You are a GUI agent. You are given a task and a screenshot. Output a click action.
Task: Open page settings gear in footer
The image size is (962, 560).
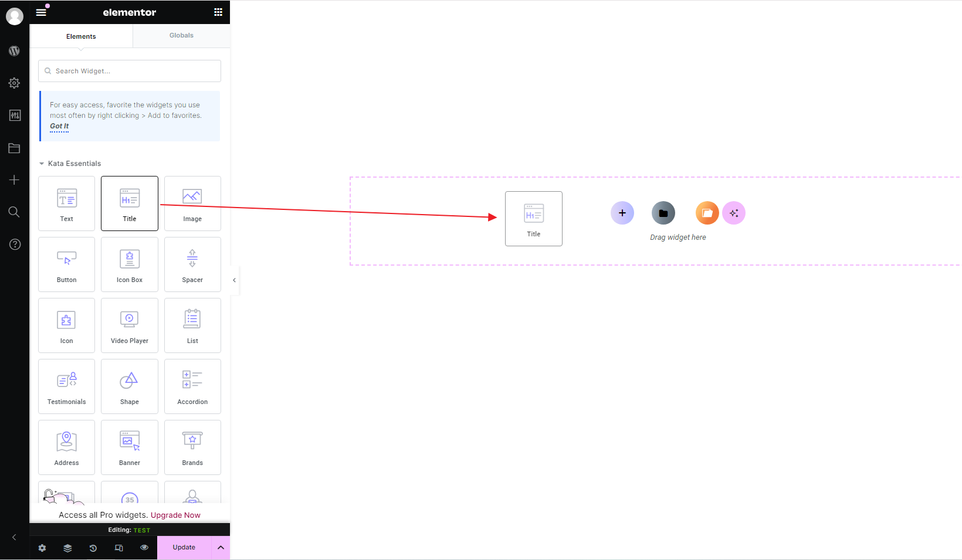tap(42, 548)
